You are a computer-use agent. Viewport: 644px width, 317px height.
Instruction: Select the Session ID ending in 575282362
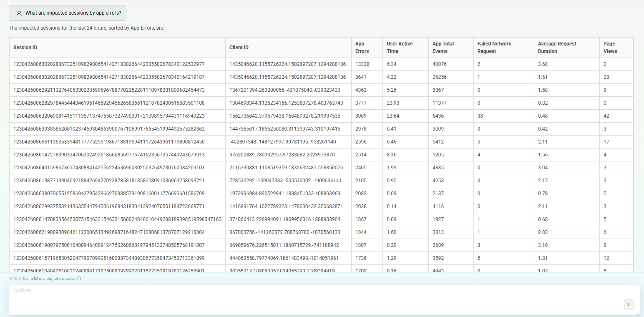pyautogui.click(x=109, y=129)
